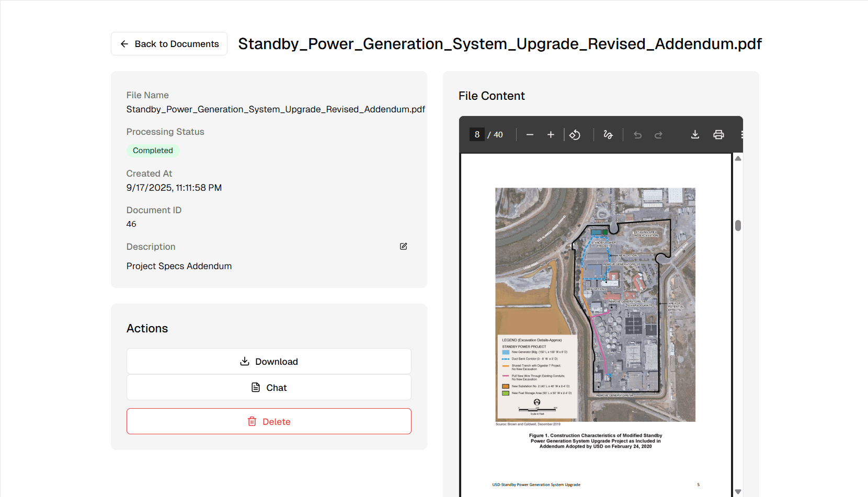The image size is (868, 497).
Task: Open the PDF viewer more options menu
Action: tap(741, 135)
